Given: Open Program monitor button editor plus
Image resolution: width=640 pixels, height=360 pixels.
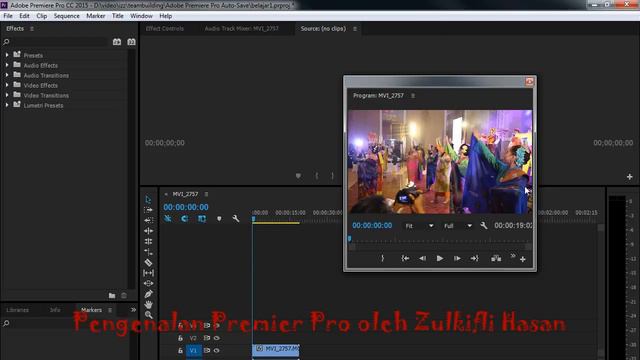Looking at the screenshot, I should pyautogui.click(x=523, y=259).
